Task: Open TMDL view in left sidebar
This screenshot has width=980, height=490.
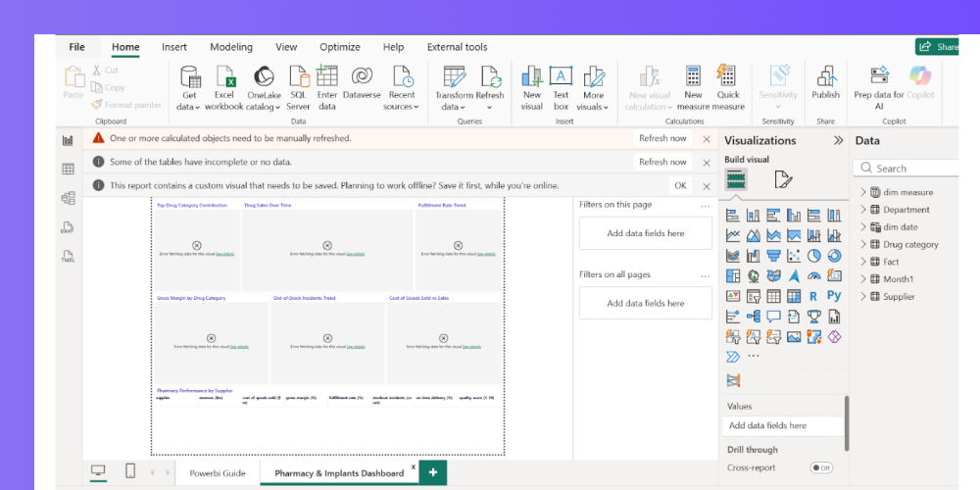Action: [68, 257]
